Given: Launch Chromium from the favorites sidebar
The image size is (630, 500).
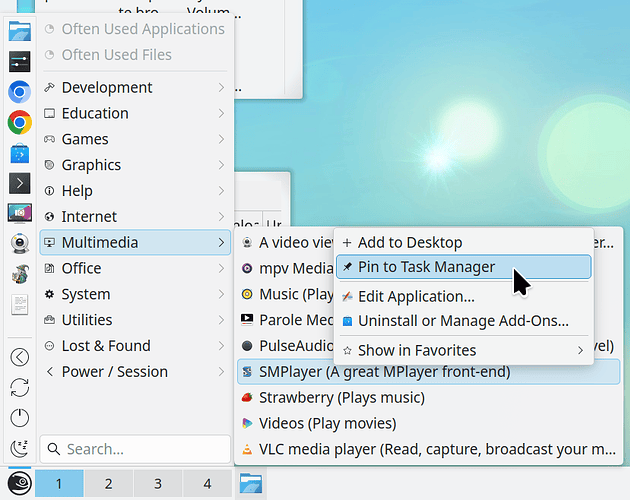Looking at the screenshot, I should (19, 92).
